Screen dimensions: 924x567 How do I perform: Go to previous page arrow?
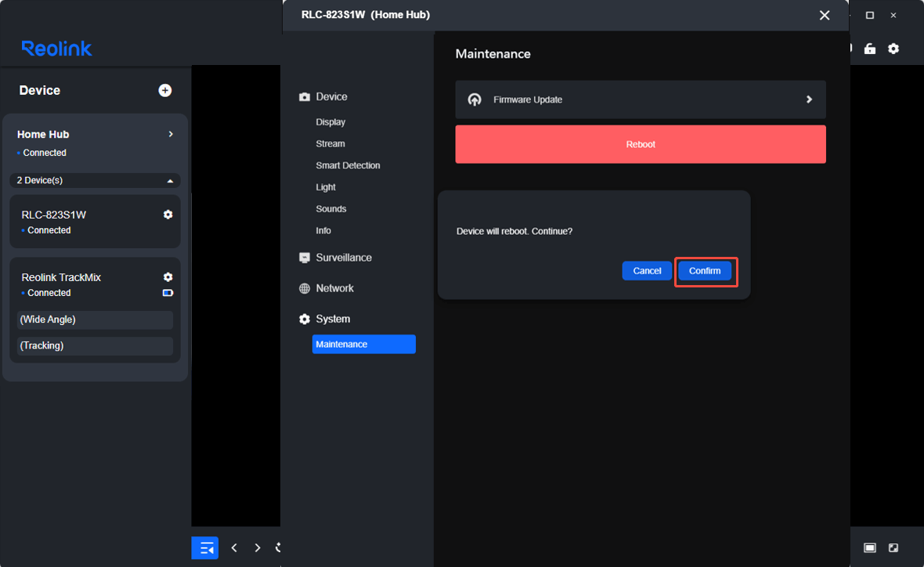[x=235, y=547]
